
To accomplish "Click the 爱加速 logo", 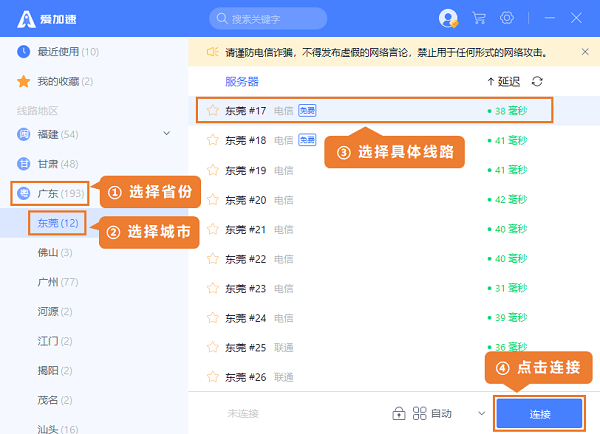I will click(x=47, y=19).
